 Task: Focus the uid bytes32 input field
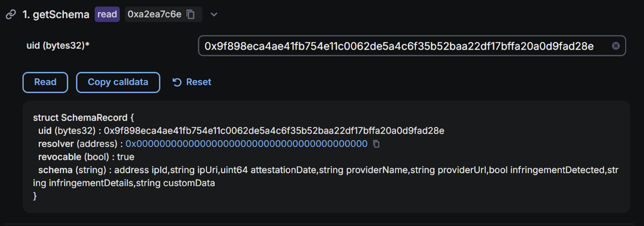[412, 46]
